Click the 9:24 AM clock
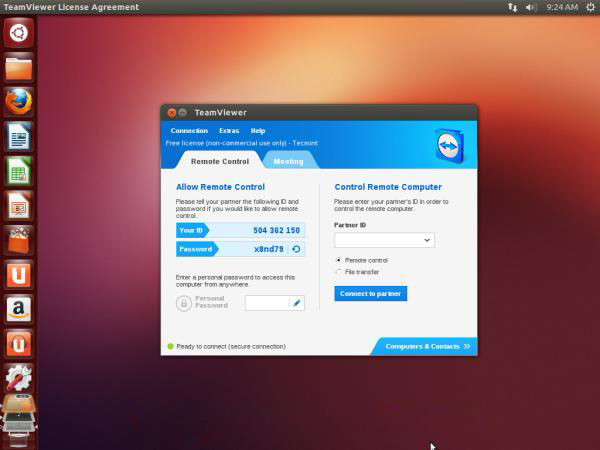 click(562, 7)
